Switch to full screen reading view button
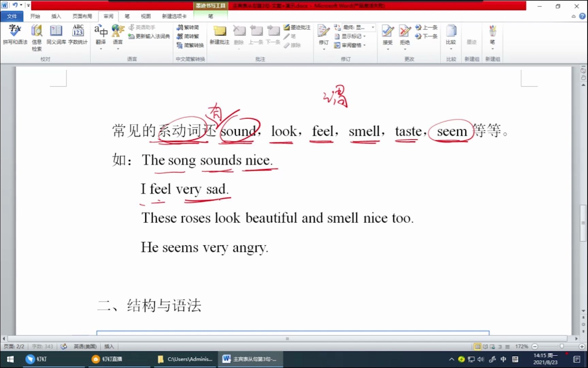Image resolution: width=588 pixels, height=368 pixels. 485,347
